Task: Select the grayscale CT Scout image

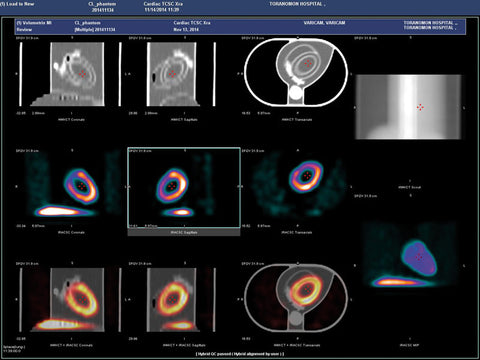Action: point(409,107)
